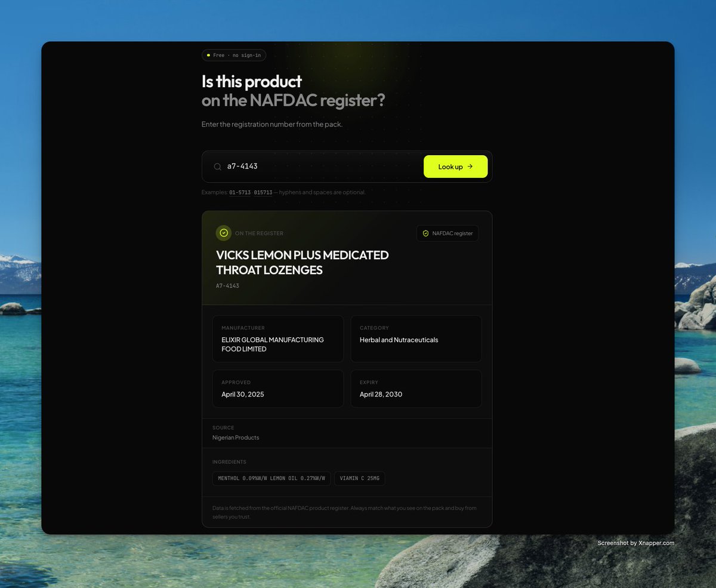Screen dimensions: 716x588
Task: Click the EXPIRY field label
Action: [369, 382]
